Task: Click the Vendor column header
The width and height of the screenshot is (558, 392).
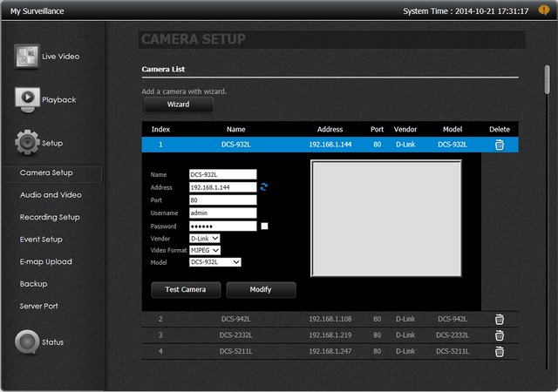Action: click(405, 130)
